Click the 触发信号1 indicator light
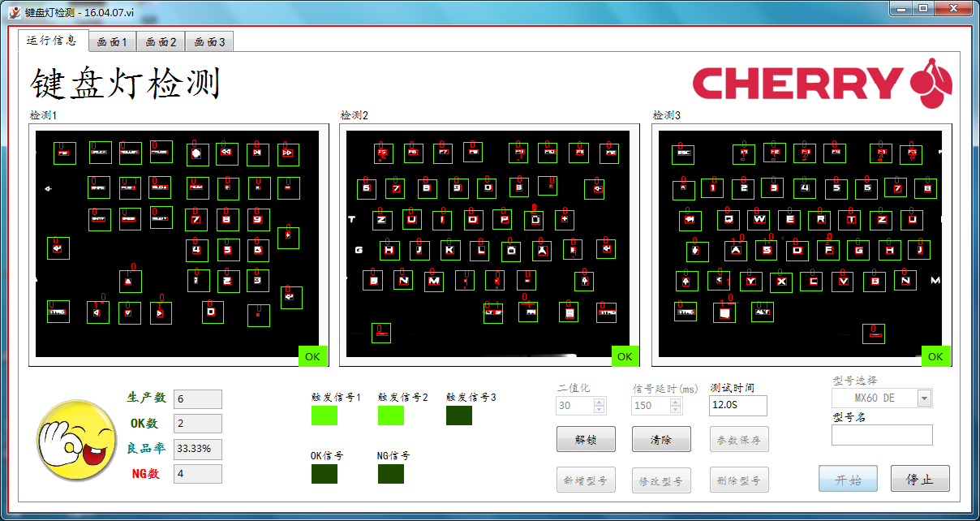Screen dimensions: 980x521 pos(325,416)
